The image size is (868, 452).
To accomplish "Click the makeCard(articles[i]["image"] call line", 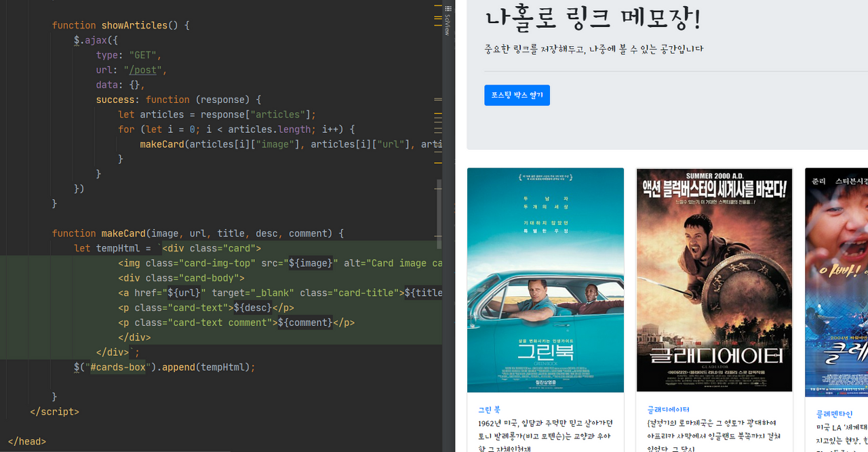I will pyautogui.click(x=291, y=144).
